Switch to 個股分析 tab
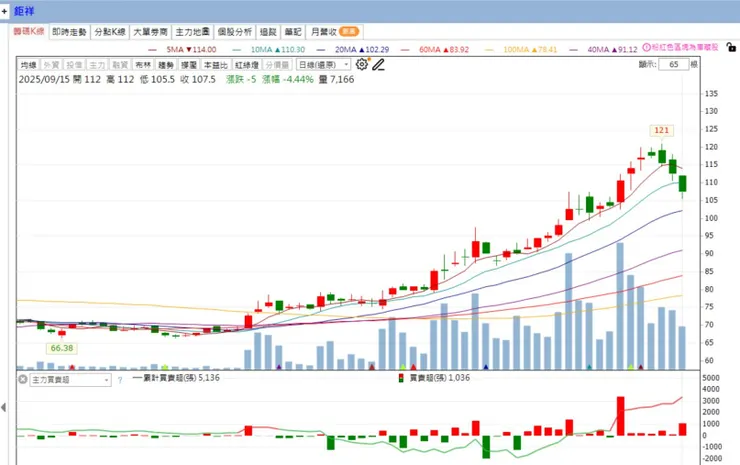Viewport: 740px width, 465px height. [235, 32]
